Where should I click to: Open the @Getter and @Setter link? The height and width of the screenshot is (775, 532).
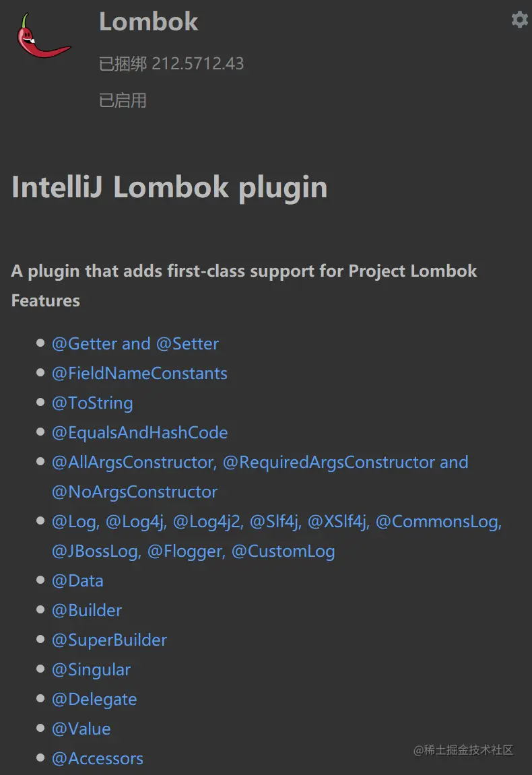[135, 343]
